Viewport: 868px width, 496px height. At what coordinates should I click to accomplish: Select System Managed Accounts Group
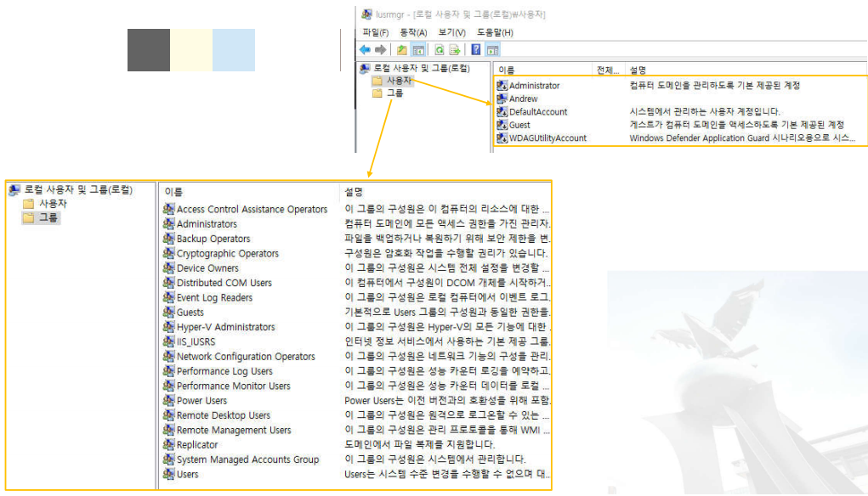pos(241,460)
